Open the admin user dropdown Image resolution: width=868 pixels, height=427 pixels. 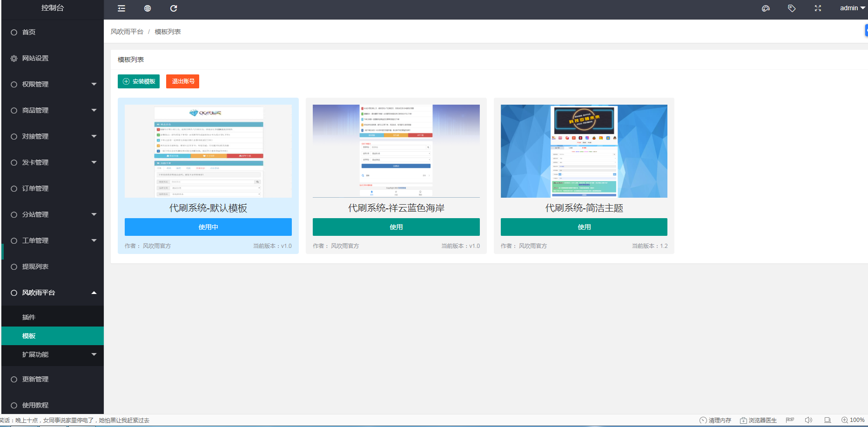tap(852, 8)
